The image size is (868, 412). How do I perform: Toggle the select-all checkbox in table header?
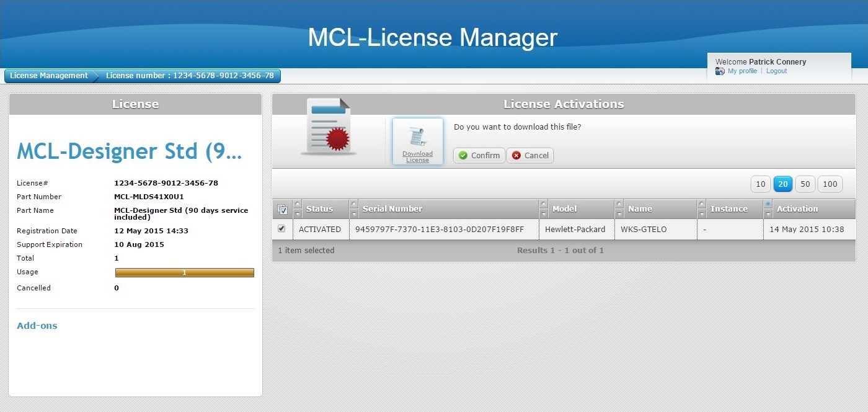pyautogui.click(x=282, y=209)
